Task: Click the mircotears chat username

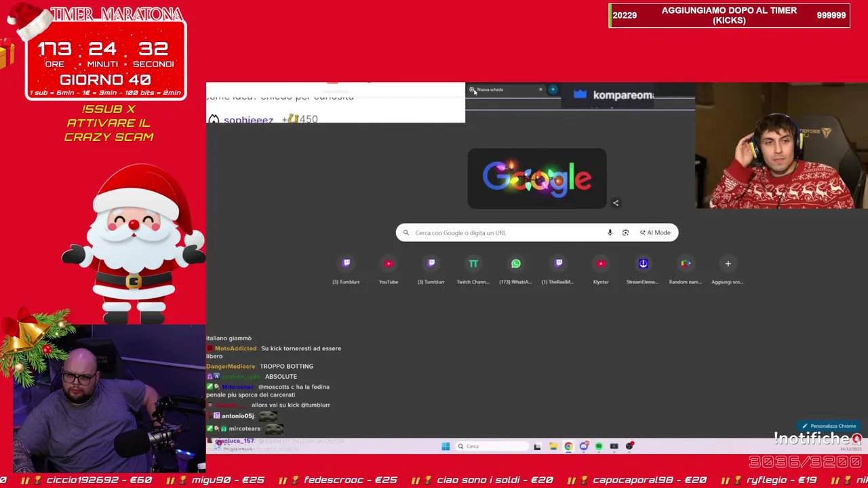Action: (x=245, y=428)
